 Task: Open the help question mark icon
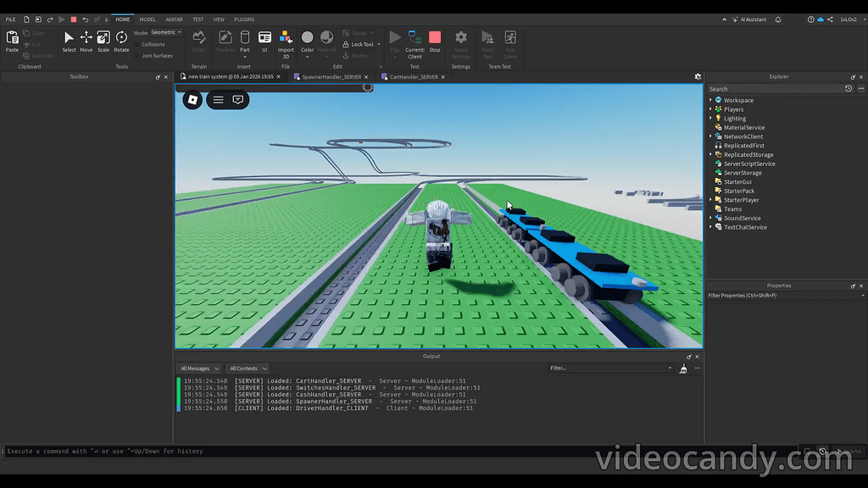pos(811,19)
